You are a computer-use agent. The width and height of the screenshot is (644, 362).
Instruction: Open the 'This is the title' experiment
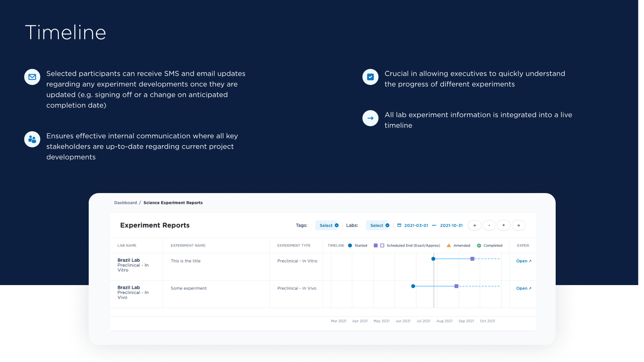[524, 261]
